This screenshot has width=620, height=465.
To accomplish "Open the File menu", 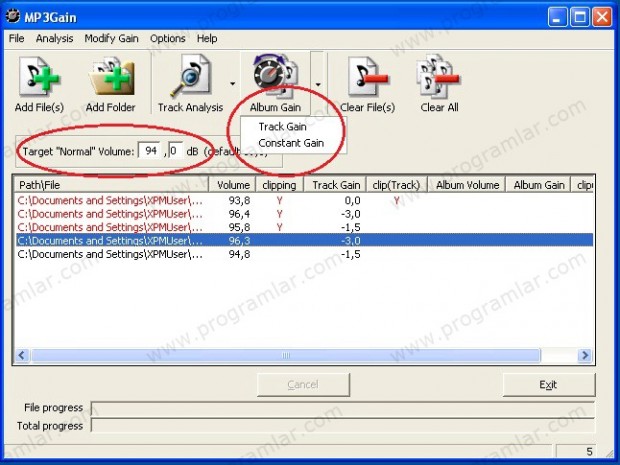I will [17, 38].
